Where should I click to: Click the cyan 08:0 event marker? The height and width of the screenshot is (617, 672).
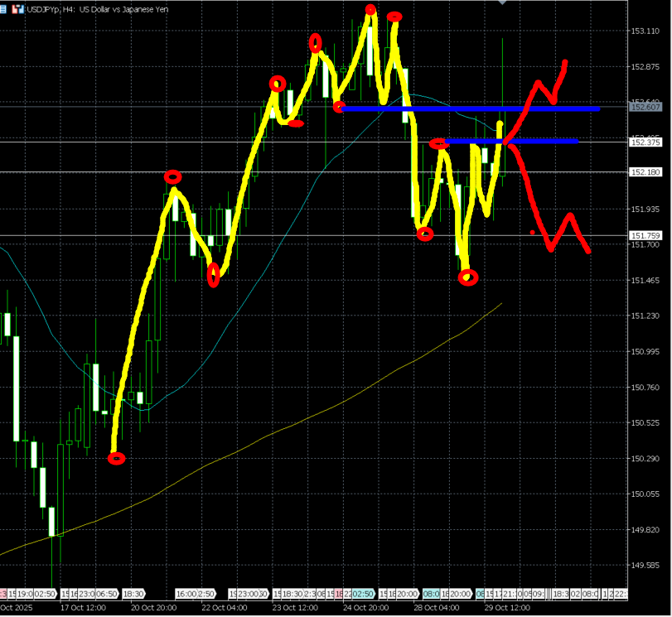coord(432,594)
